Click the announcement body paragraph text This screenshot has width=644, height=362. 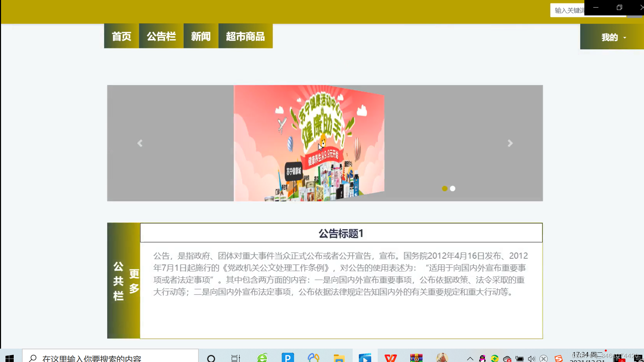tap(341, 274)
